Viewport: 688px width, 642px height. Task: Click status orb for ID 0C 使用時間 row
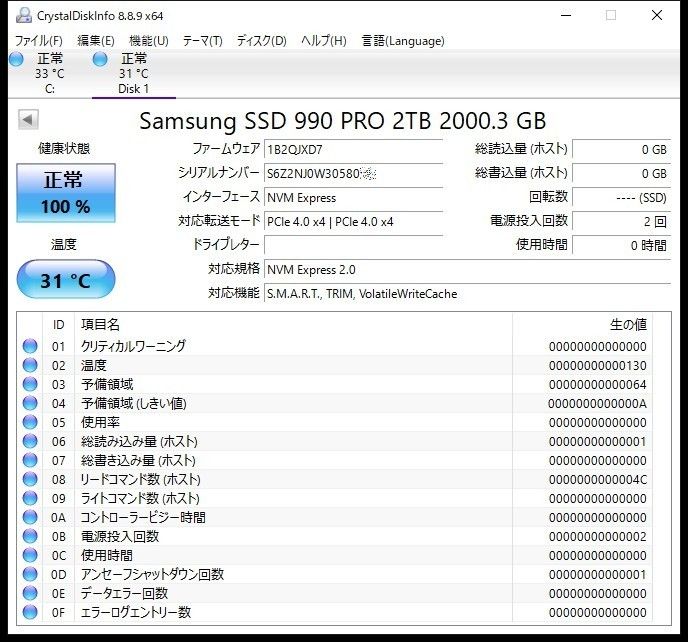(30, 556)
